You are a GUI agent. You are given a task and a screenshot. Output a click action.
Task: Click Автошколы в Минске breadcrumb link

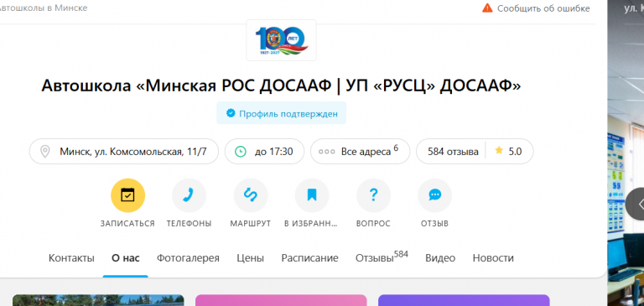pyautogui.click(x=44, y=8)
